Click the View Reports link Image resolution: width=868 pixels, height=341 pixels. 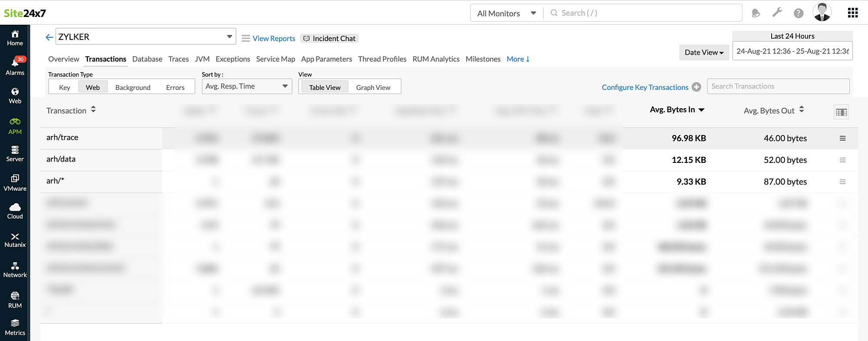273,39
